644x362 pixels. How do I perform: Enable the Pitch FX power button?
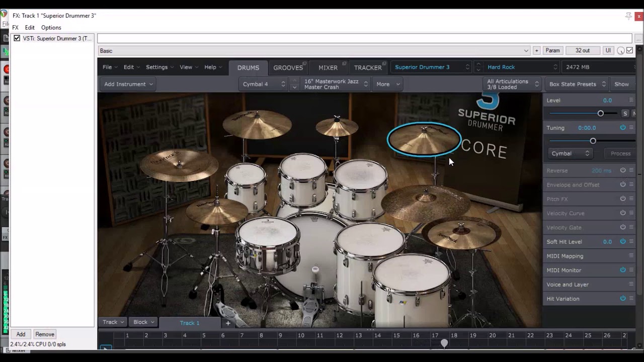623,199
